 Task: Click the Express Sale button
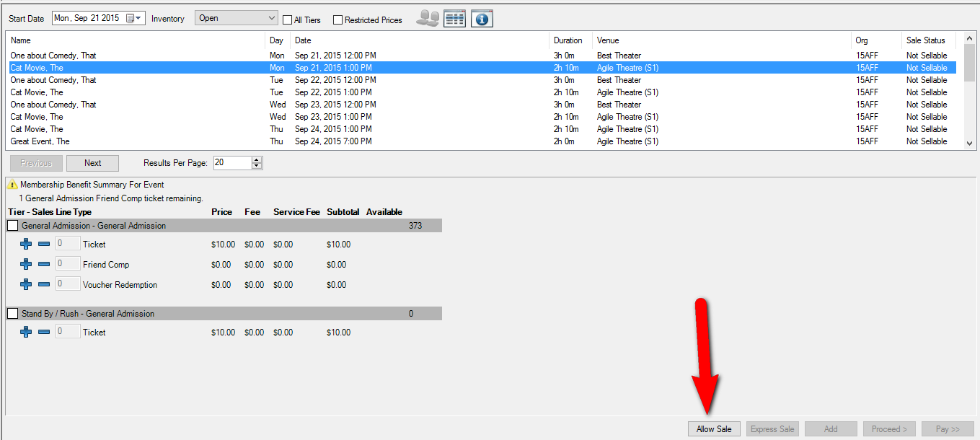(772, 429)
